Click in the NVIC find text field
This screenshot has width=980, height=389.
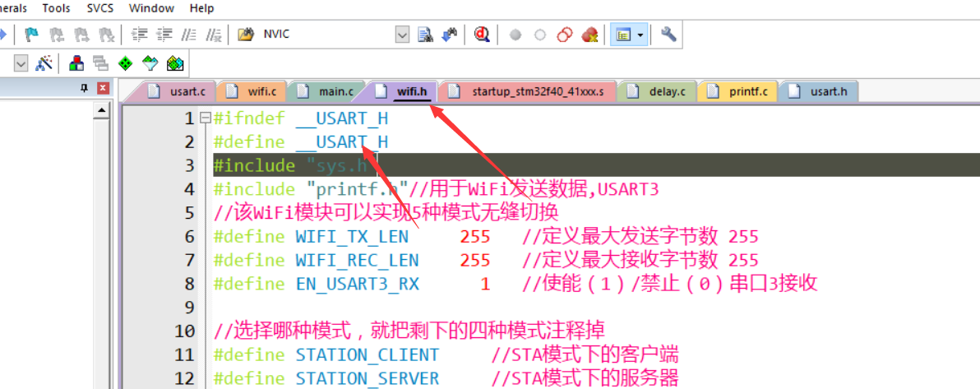coord(328,35)
